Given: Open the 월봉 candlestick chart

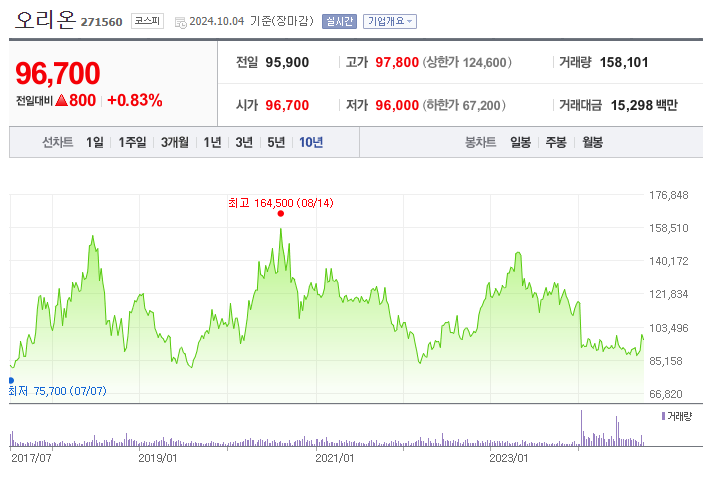Looking at the screenshot, I should tap(592, 142).
